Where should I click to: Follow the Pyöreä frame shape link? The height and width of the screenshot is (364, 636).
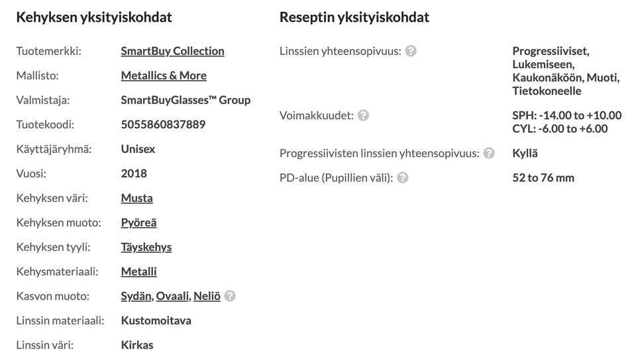(138, 222)
